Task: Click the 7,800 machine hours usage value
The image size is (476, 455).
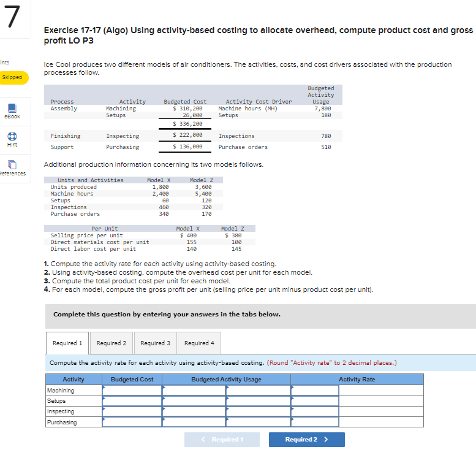Action: tap(323, 109)
